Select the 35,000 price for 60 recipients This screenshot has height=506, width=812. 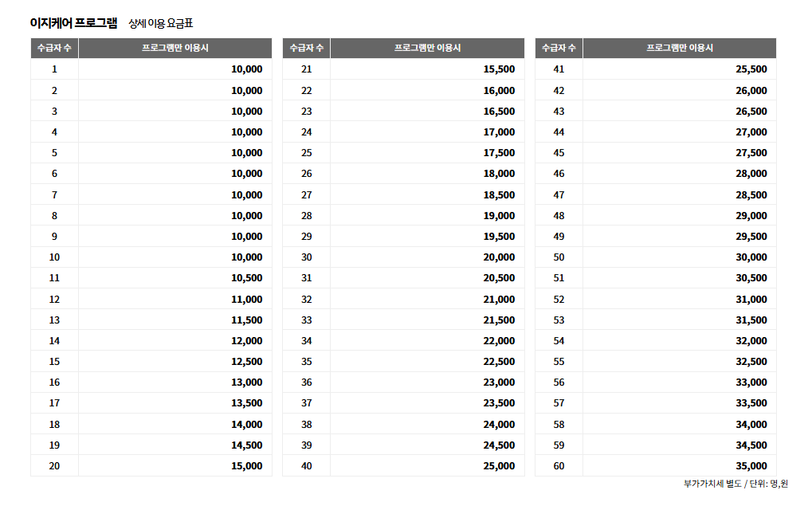point(751,466)
